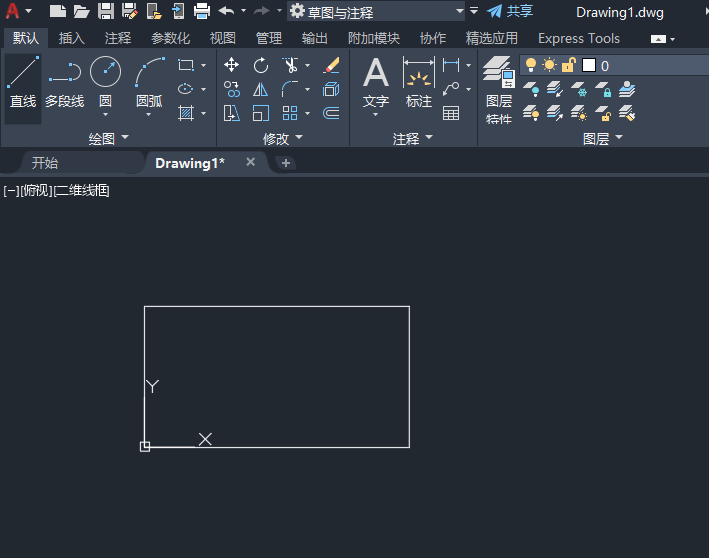Select the Mirror tool icon
Viewport: 709px width, 558px height.
point(261,89)
